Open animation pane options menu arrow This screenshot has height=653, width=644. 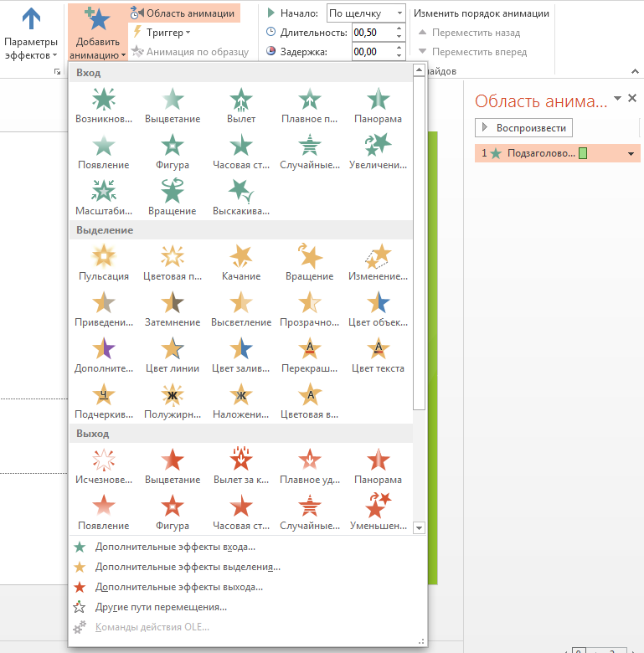point(618,98)
